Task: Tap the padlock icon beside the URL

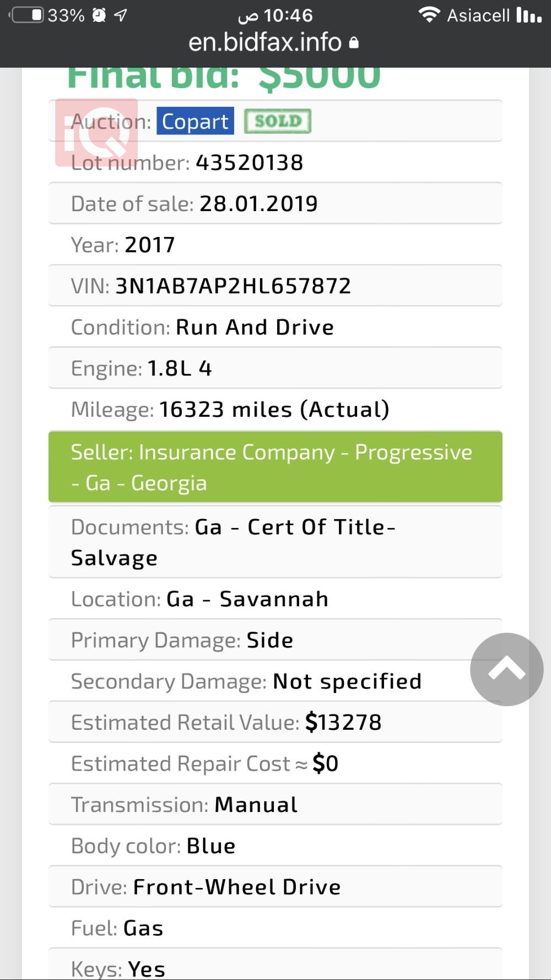Action: point(354,42)
